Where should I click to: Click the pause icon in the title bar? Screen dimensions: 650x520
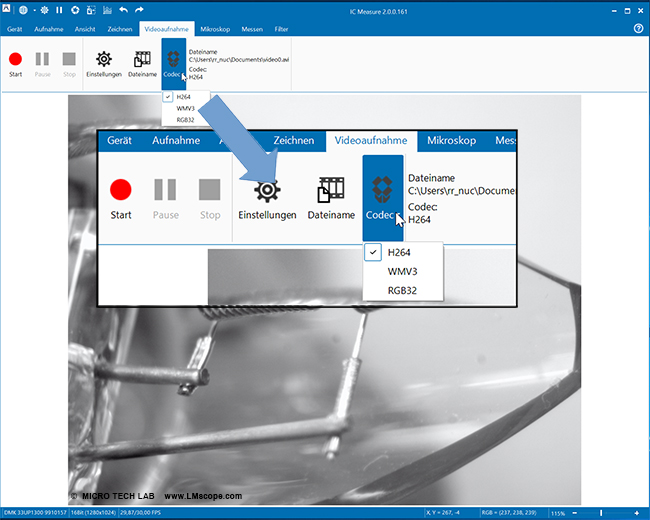click(x=59, y=9)
